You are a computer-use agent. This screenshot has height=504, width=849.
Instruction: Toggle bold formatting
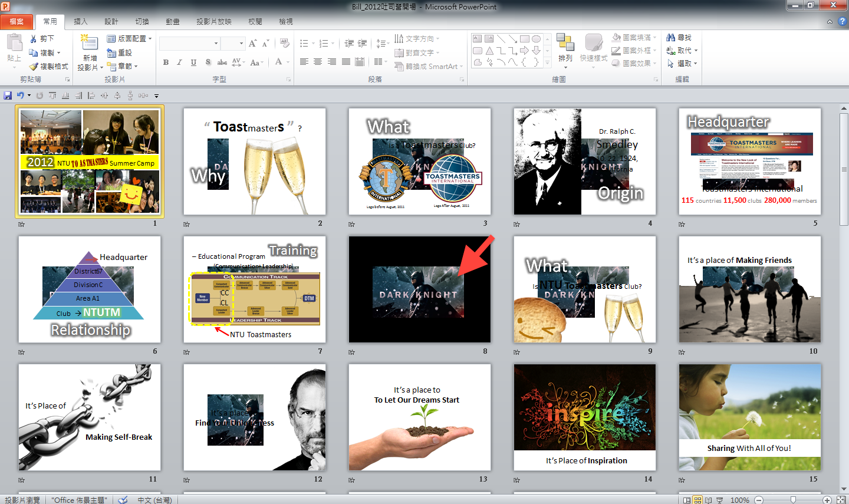166,62
